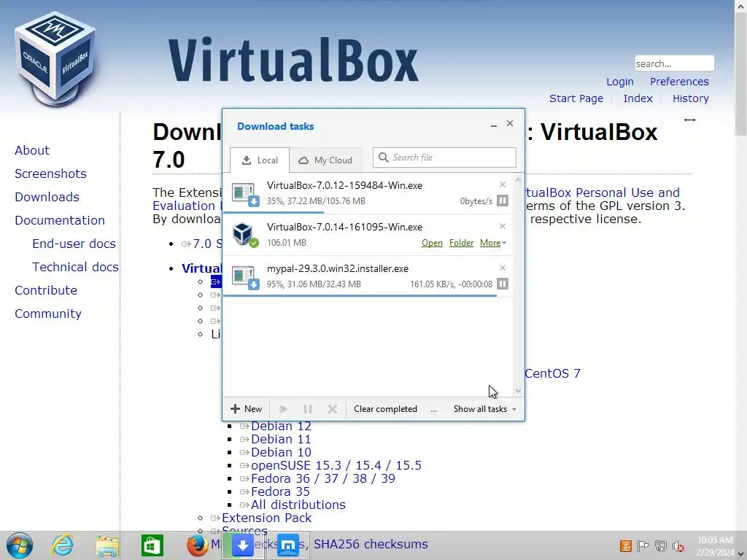Open the Debian 10 download link

[x=281, y=452]
